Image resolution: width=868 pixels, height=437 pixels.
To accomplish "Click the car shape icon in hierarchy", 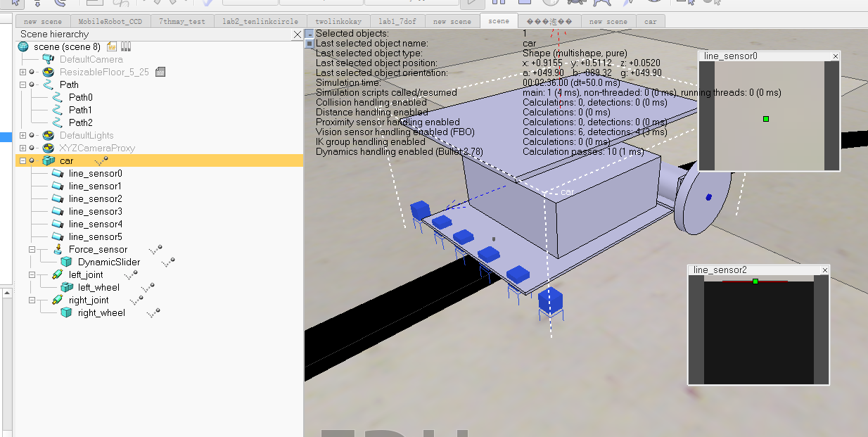I will tap(48, 161).
